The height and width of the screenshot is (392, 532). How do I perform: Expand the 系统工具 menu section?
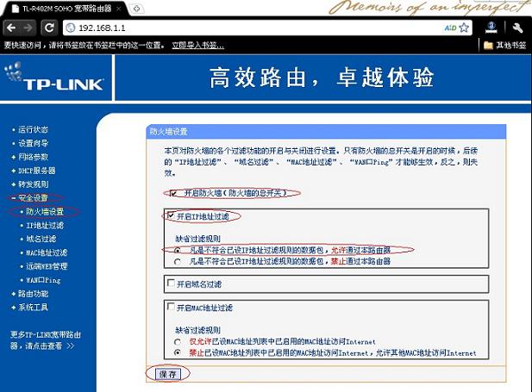click(x=34, y=307)
